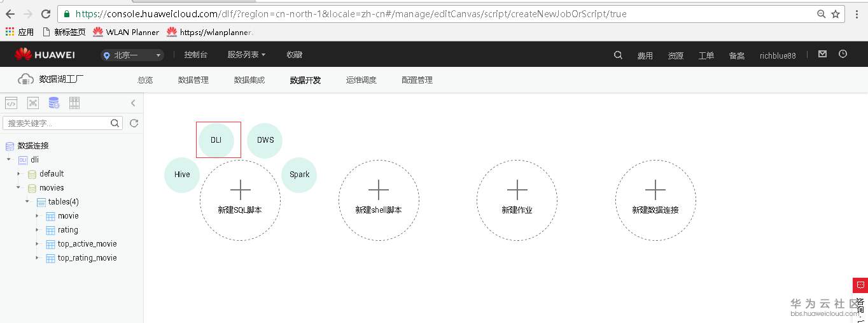Viewport: 868px width, 323px height.
Task: Choose Hive script type bubble
Action: (182, 175)
